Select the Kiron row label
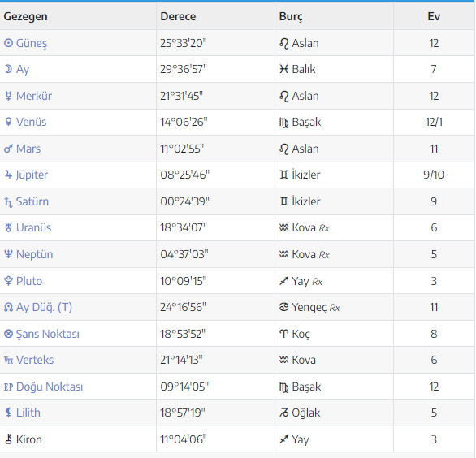Image resolution: width=476 pixels, height=458 pixels. [29, 439]
